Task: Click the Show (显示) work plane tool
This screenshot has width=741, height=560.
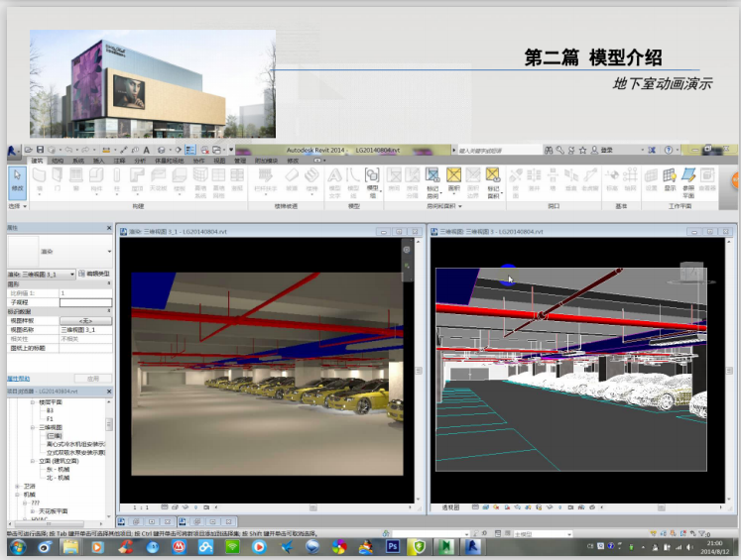Action: pos(670,179)
